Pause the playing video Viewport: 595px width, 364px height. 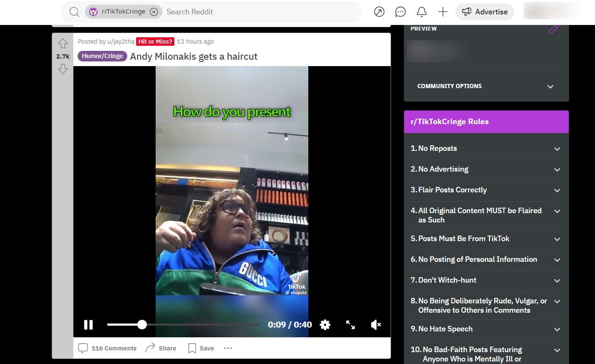tap(88, 325)
